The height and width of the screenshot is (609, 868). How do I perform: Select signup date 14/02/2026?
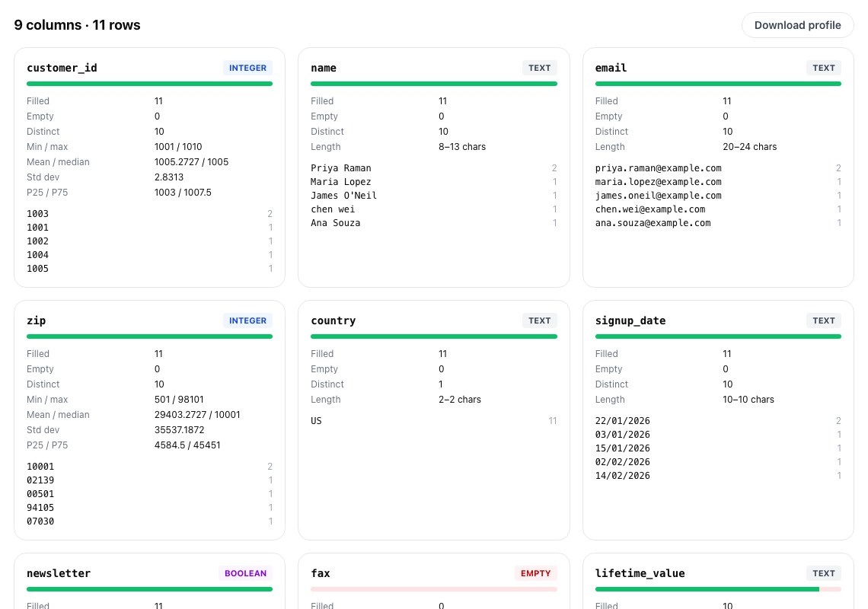click(623, 476)
